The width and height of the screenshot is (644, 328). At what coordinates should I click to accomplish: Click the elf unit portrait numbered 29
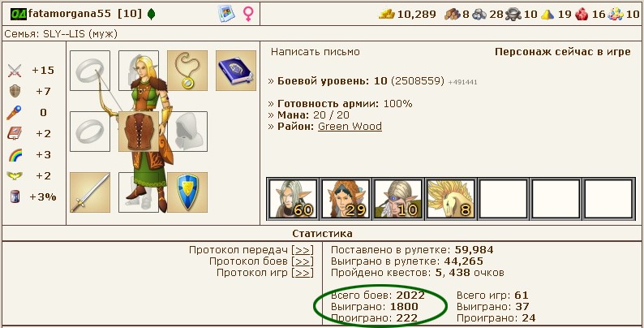346,199
